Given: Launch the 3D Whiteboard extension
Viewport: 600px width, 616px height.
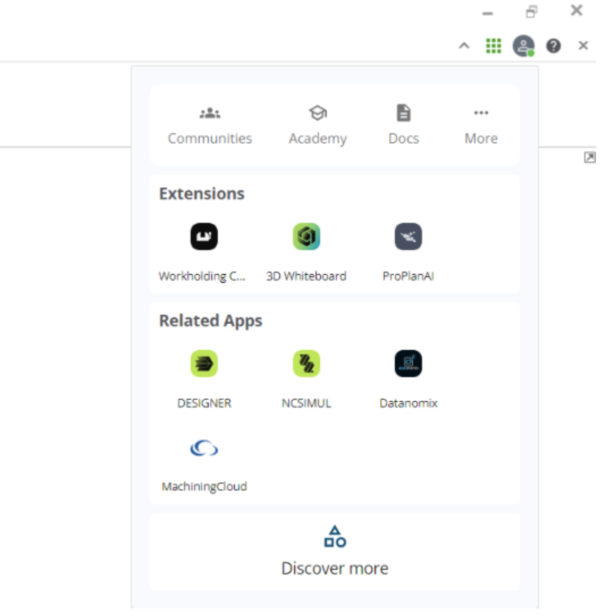Looking at the screenshot, I should 306,237.
